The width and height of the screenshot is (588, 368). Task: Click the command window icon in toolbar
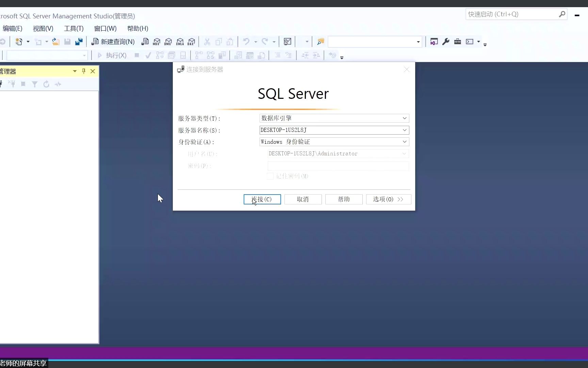point(470,42)
